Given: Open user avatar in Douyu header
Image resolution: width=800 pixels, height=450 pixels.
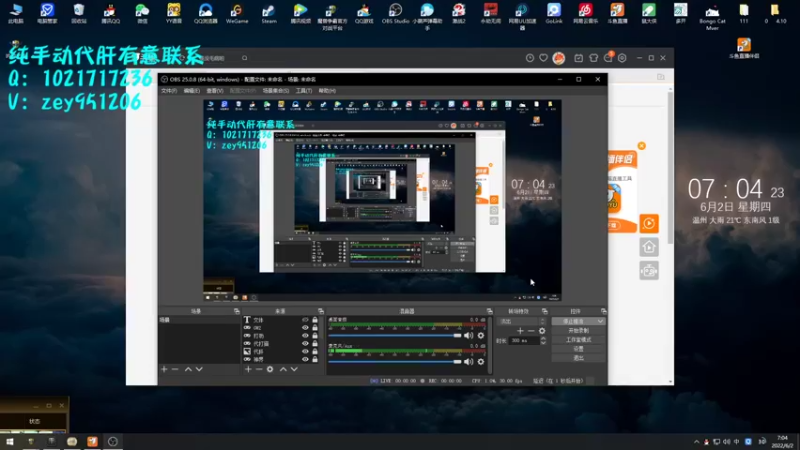Looking at the screenshot, I should tap(559, 58).
